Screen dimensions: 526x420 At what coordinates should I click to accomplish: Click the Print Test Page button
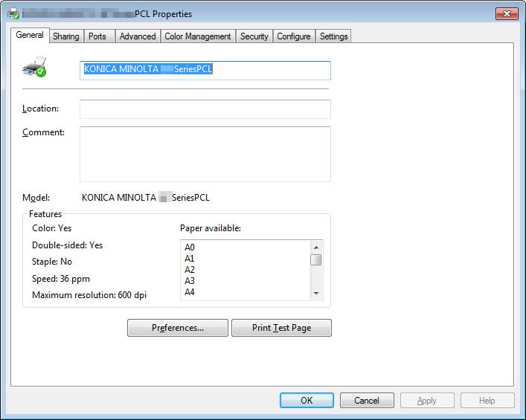point(281,328)
